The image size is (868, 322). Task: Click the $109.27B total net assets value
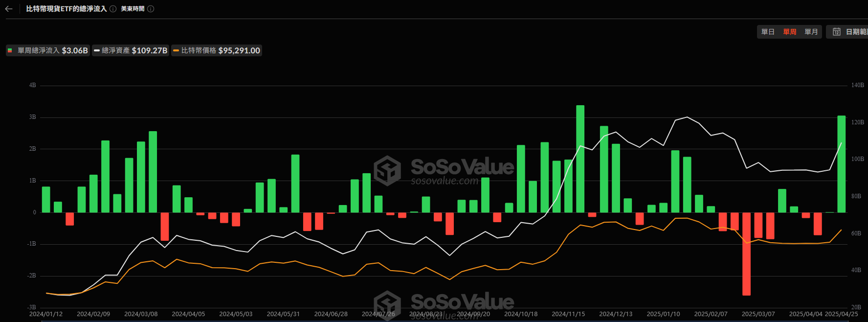[x=150, y=50]
